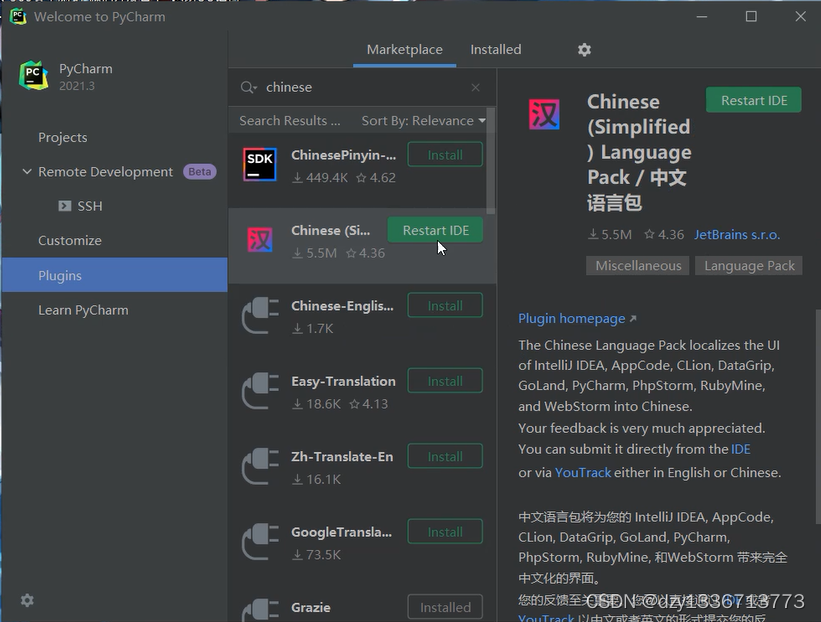The width and height of the screenshot is (821, 622).
Task: Collapse the Remote Development section
Action: tap(27, 171)
